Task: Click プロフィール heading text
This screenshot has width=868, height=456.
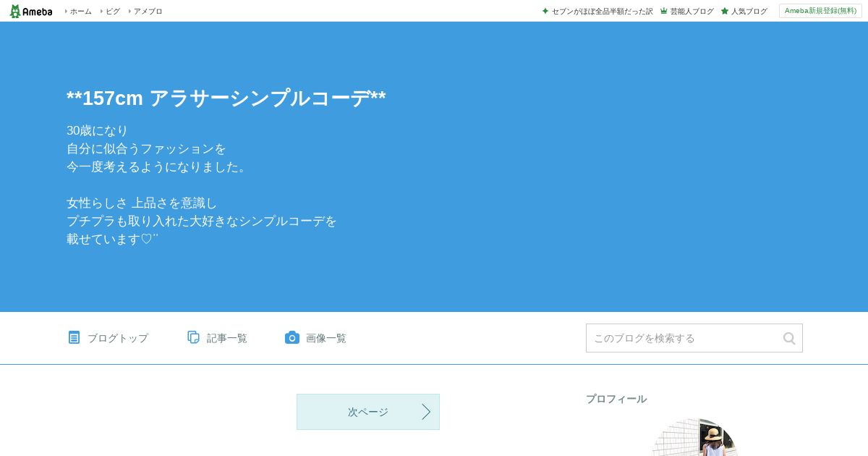Action: [x=616, y=399]
